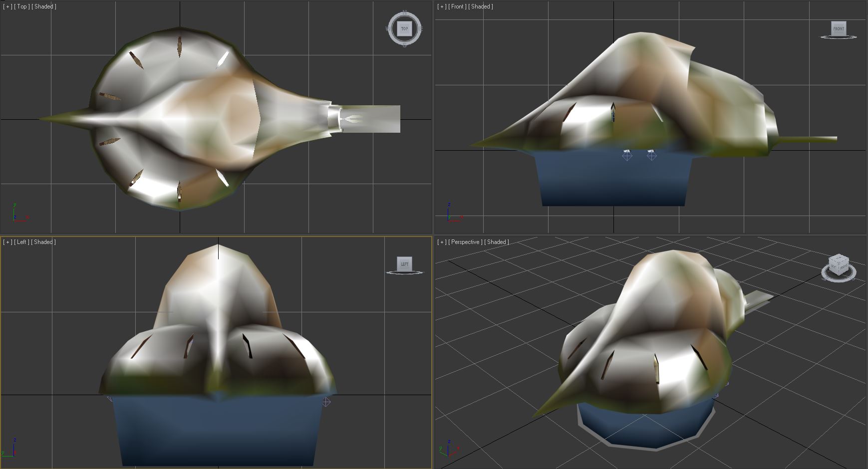Open the [Shaded] menu in Perspective viewport

pyautogui.click(x=497, y=242)
